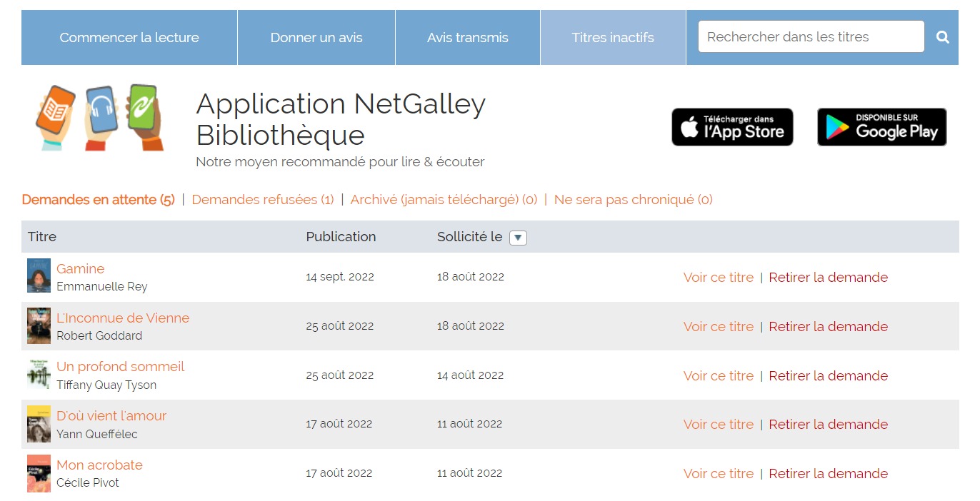Open the App Store download badge
The width and height of the screenshot is (980, 501).
click(x=732, y=127)
